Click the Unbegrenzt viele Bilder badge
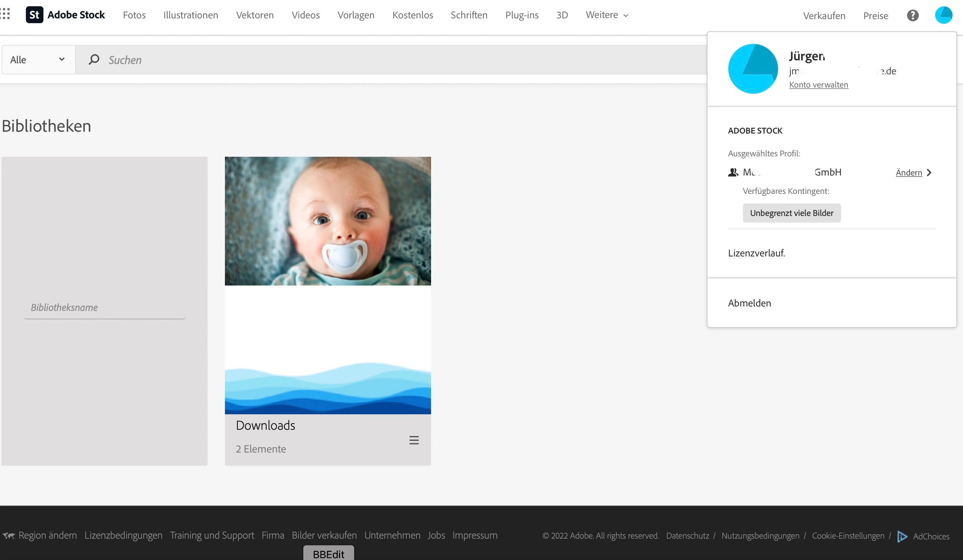The height and width of the screenshot is (560, 963). 791,213
